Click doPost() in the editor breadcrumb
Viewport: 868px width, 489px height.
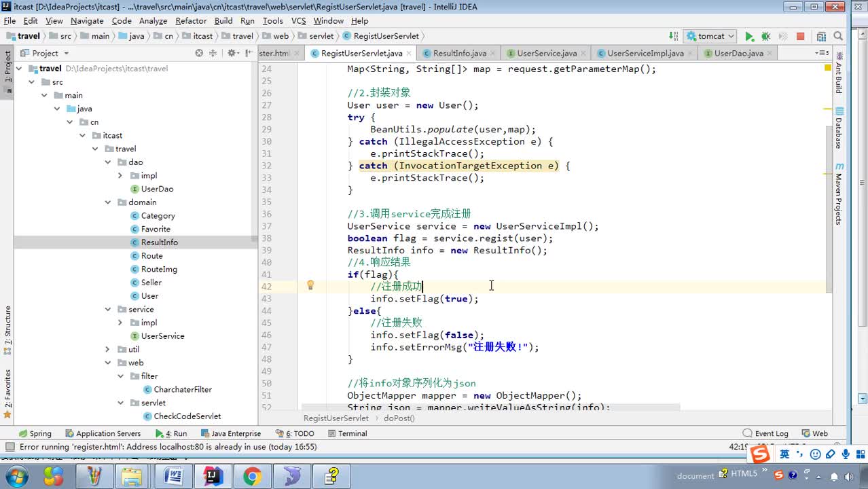pyautogui.click(x=399, y=418)
